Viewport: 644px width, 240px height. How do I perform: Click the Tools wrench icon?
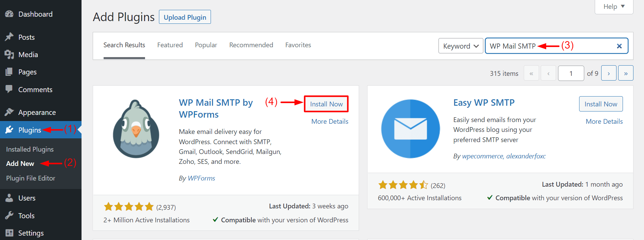pos(9,215)
